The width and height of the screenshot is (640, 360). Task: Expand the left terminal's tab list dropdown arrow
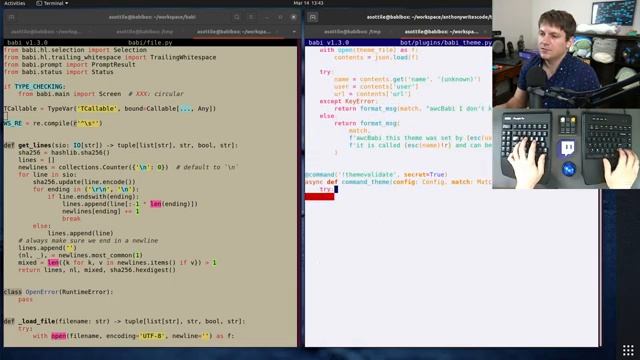tap(294, 31)
